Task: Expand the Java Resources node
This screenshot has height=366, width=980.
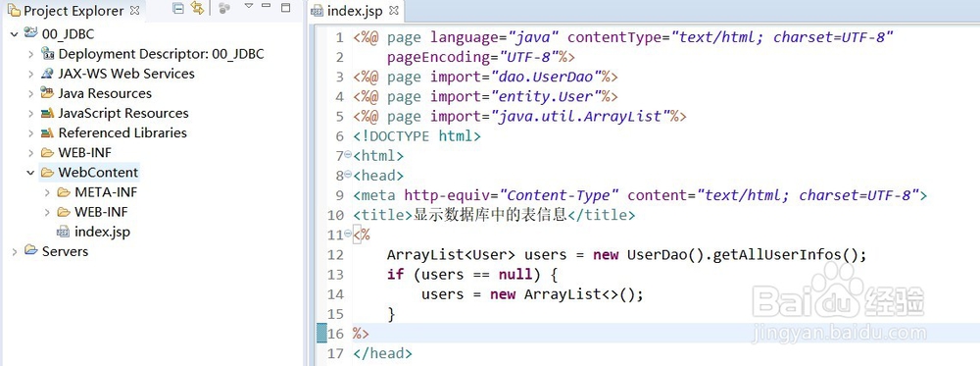Action: pos(30,94)
